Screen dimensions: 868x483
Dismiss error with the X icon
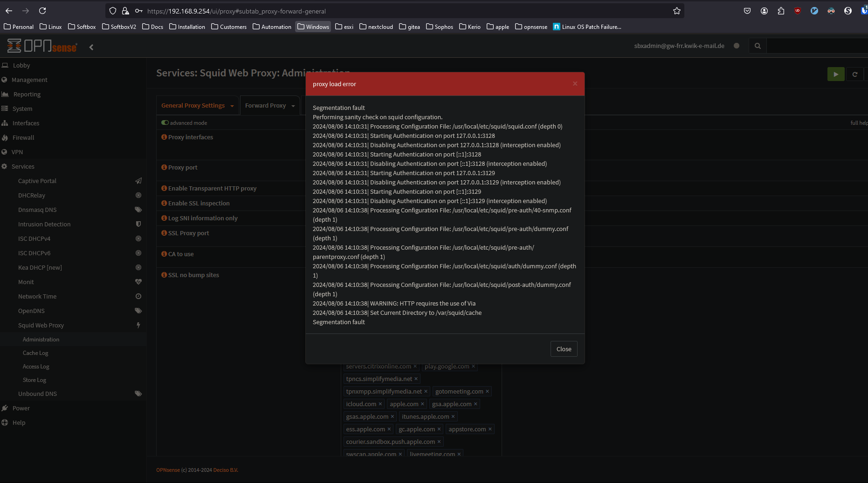click(575, 84)
